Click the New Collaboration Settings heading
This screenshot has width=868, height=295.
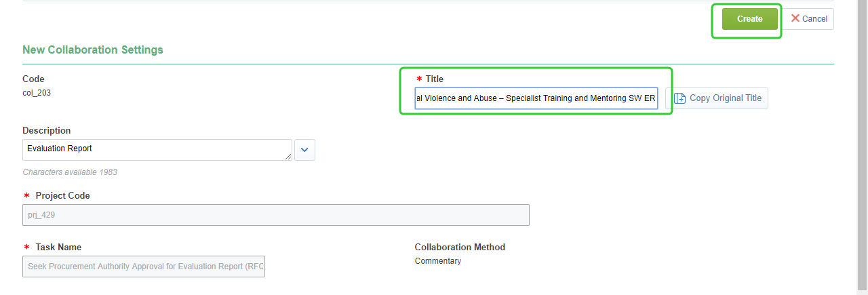(x=93, y=50)
